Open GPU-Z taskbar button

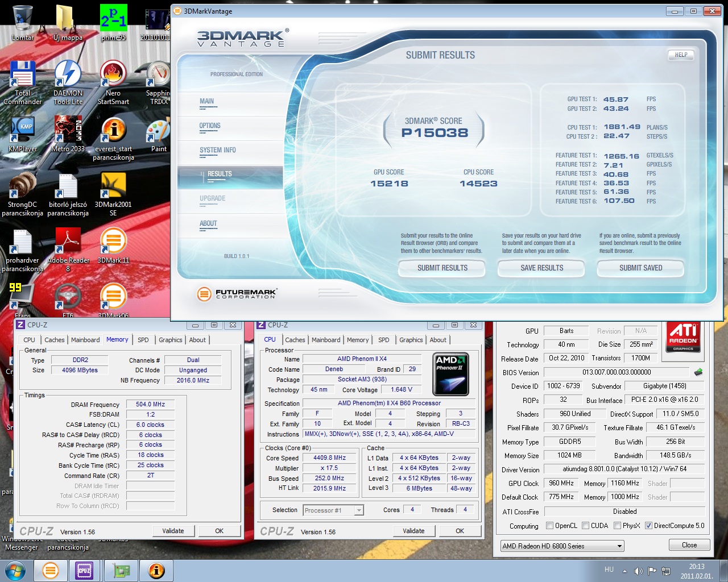(121, 570)
